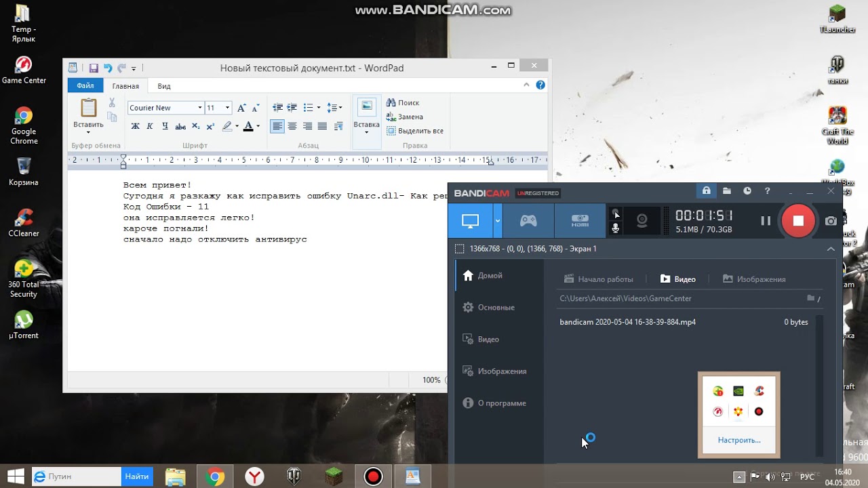Image resolution: width=868 pixels, height=488 pixels.
Task: Toggle mouse cursor effect in Bandicam
Action: [616, 213]
